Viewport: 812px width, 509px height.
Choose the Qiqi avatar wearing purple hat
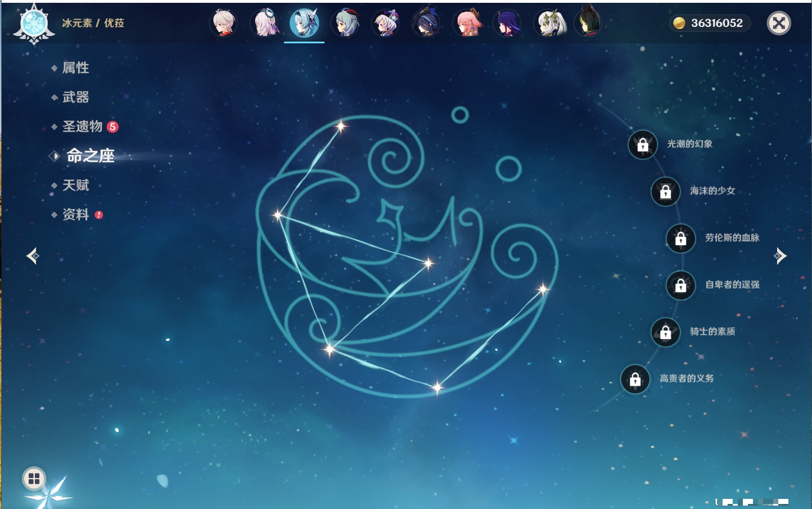(386, 23)
